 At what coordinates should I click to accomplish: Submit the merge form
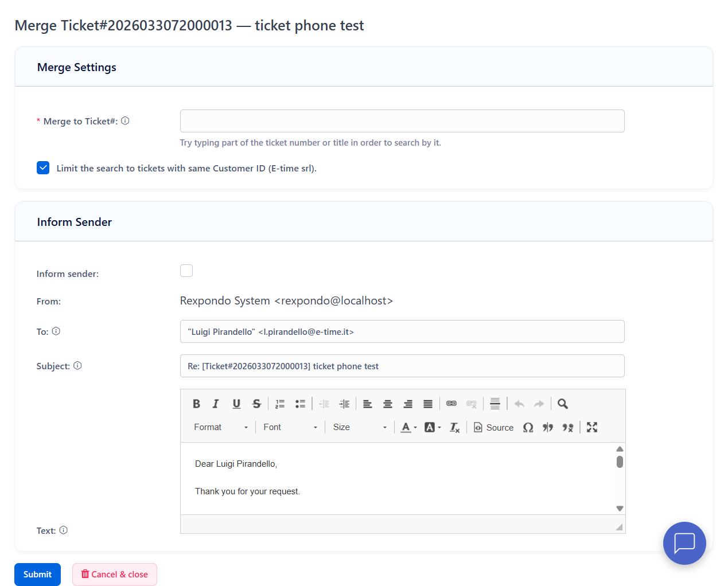[37, 575]
